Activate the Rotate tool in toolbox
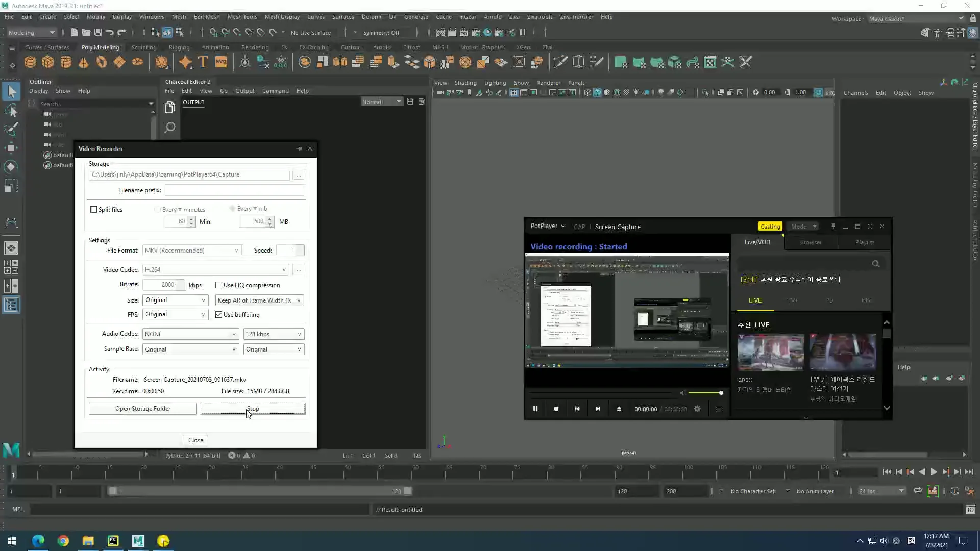Screen dimensions: 980x551 [11, 167]
